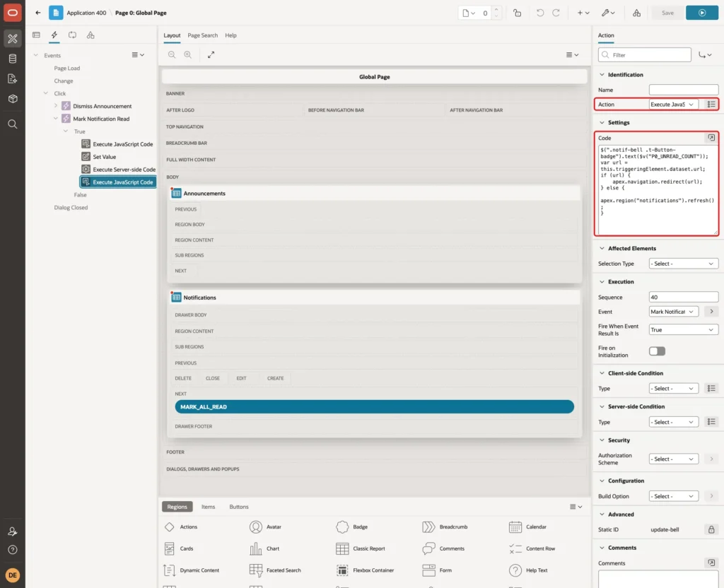Toggle Fire on Initialization switch
Screen dimensions: 724x588
(x=657, y=351)
